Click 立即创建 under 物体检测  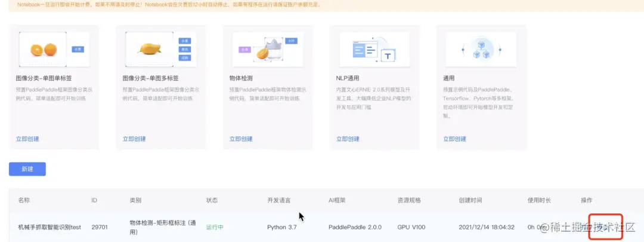tap(241, 139)
